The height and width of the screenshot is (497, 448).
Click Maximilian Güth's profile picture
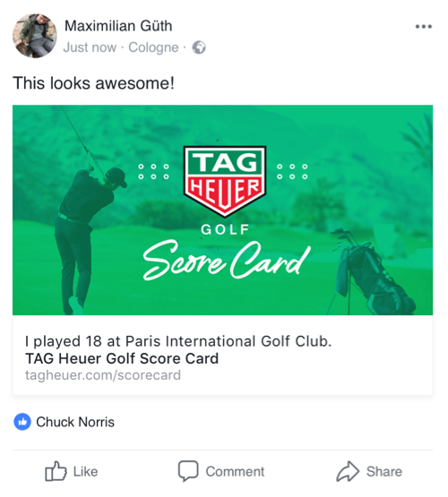(35, 36)
